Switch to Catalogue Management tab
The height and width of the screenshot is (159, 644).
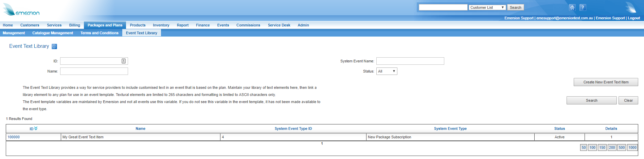53,33
